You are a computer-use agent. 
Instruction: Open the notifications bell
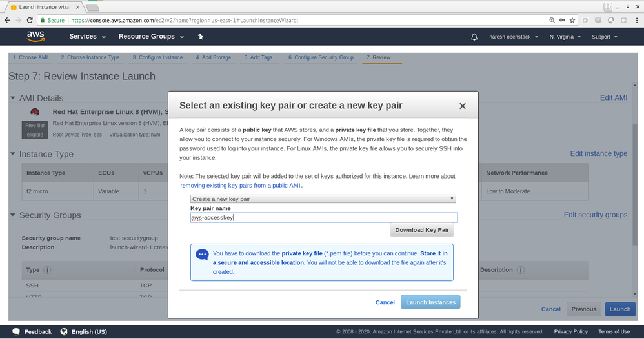[474, 37]
